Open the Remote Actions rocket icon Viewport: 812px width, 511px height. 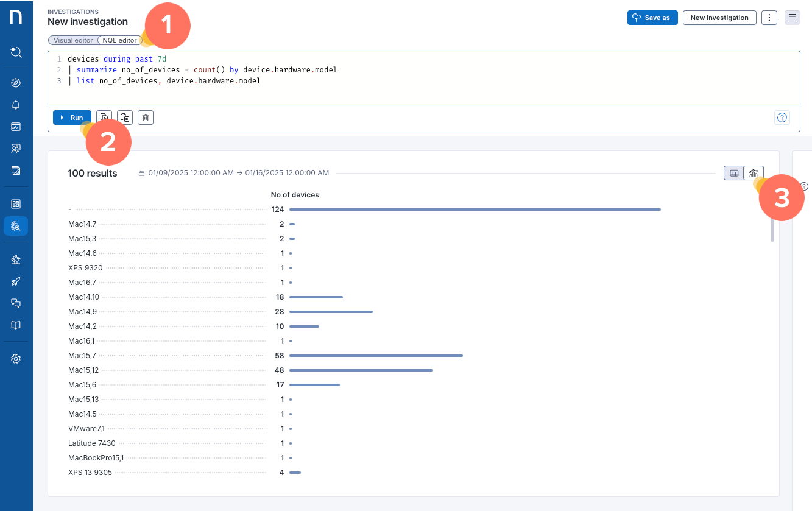tap(16, 281)
